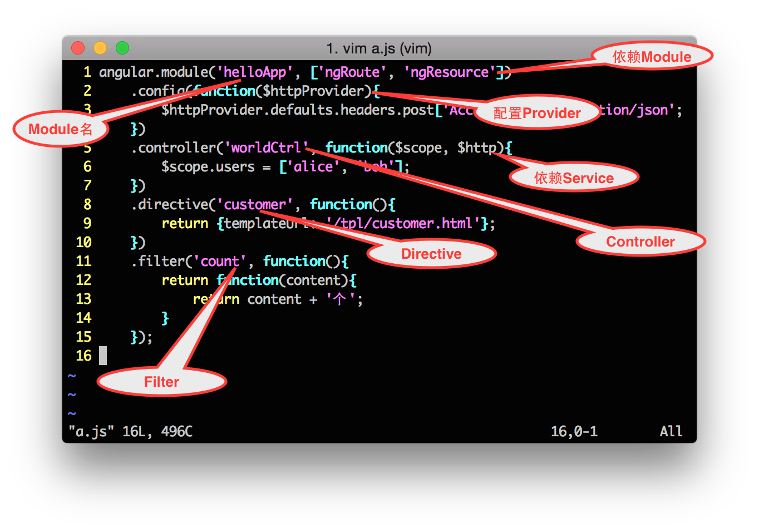The width and height of the screenshot is (759, 532).
Task: Click the '"a.js" 16L, 496C' status message
Action: (x=130, y=431)
